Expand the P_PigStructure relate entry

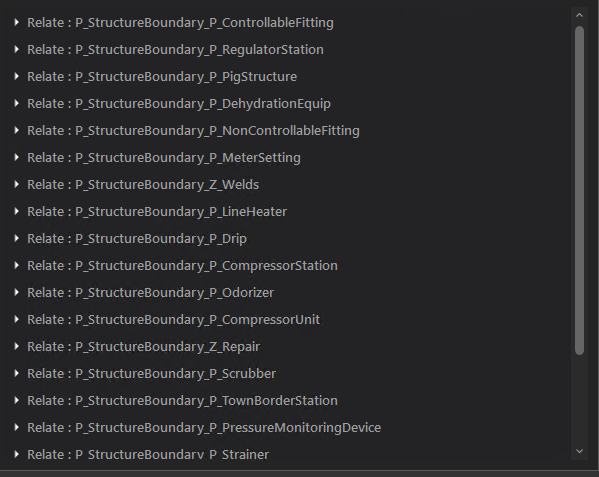coord(16,76)
